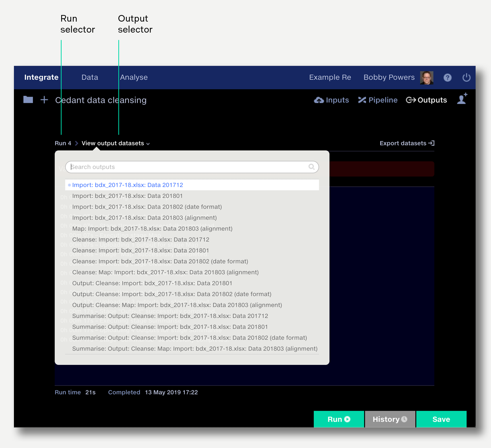The height and width of the screenshot is (448, 491).
Task: Select 'Cleanse: Import: bdx_2017-18.xlsx: Data 201712'
Action: (x=192, y=239)
